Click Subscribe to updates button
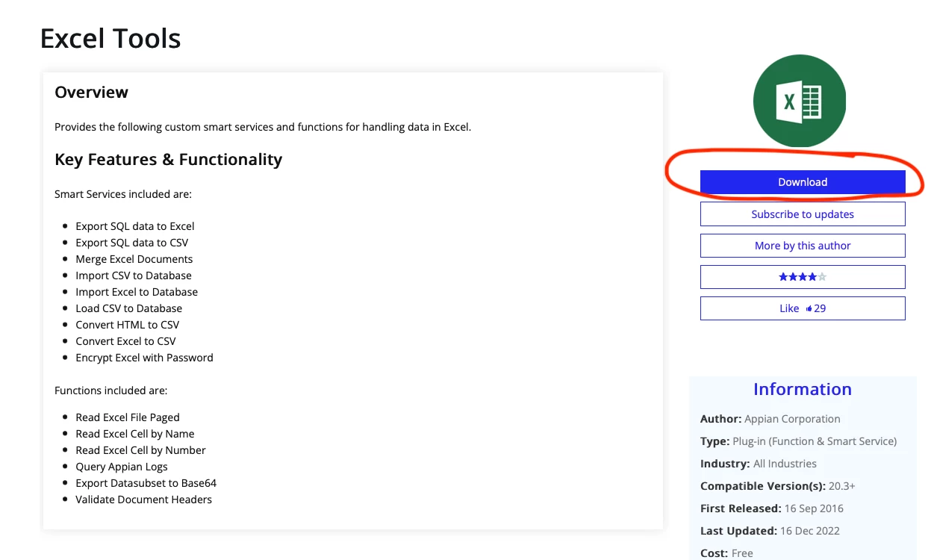Screen dimensions: 931x560 pyautogui.click(x=803, y=214)
